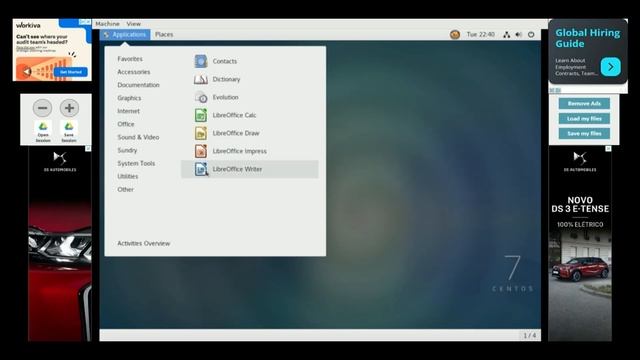Click the arrow button in Global Hiring ad
The height and width of the screenshot is (360, 640).
[611, 67]
